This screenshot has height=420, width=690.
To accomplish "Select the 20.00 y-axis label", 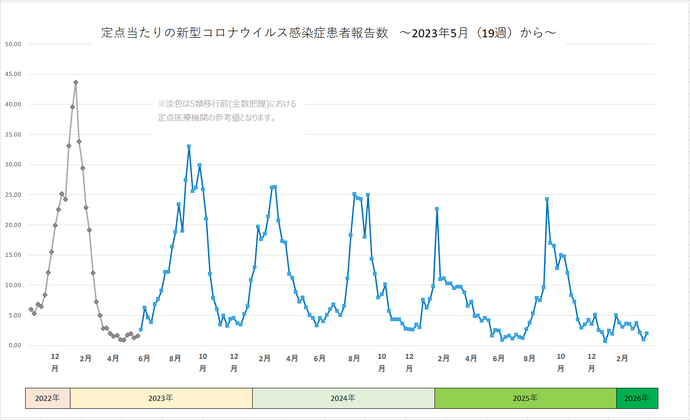I will tap(13, 225).
